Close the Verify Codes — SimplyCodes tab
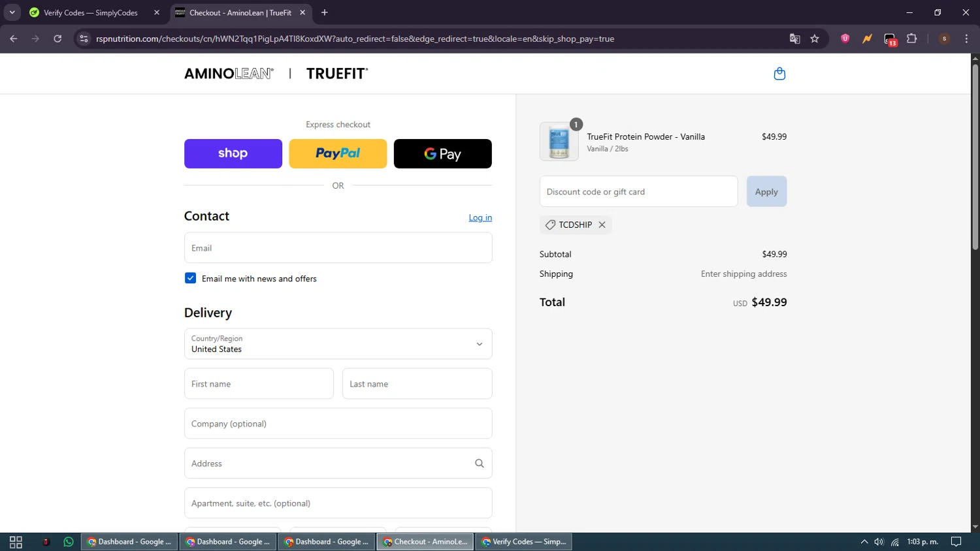Viewport: 980px width, 551px height. [x=157, y=12]
